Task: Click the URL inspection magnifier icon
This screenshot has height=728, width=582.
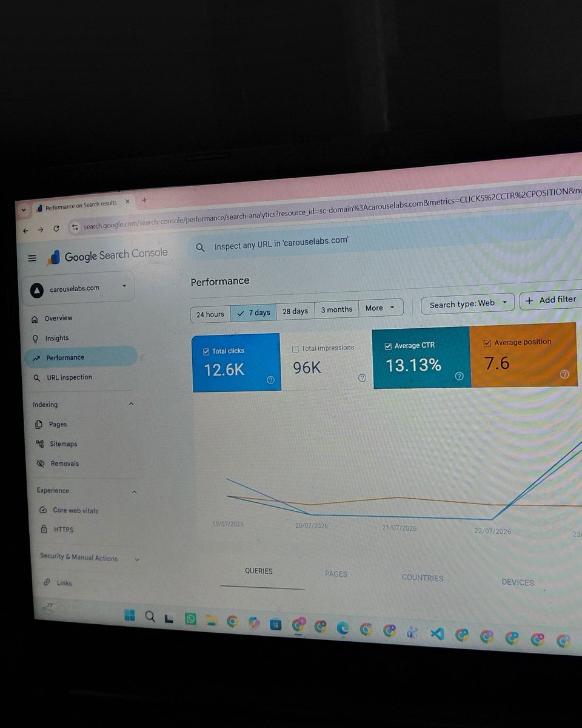Action: [36, 378]
